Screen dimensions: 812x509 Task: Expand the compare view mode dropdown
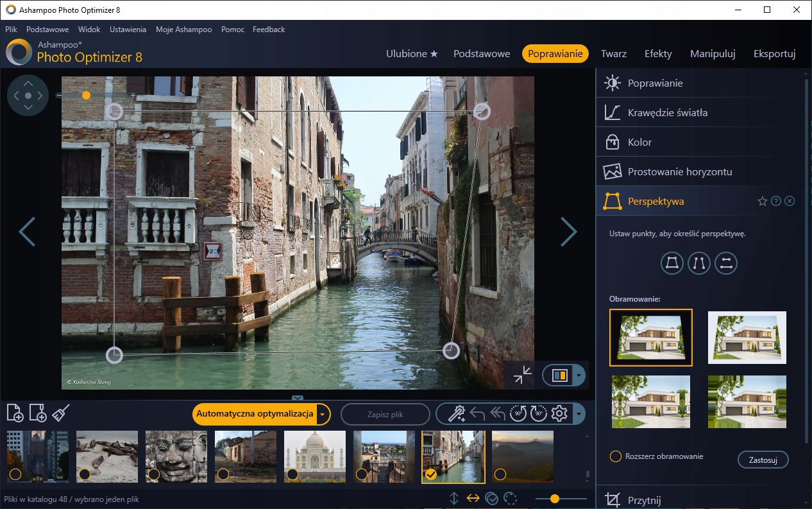579,375
